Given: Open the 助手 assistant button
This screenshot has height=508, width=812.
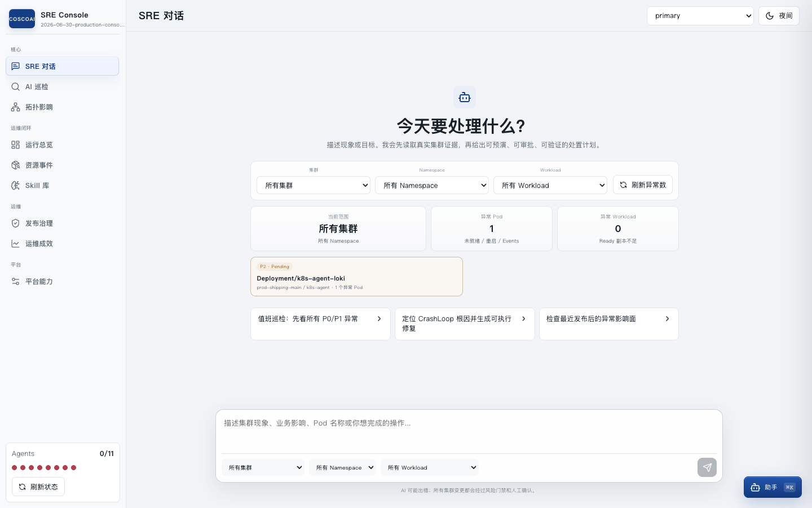Looking at the screenshot, I should (773, 487).
